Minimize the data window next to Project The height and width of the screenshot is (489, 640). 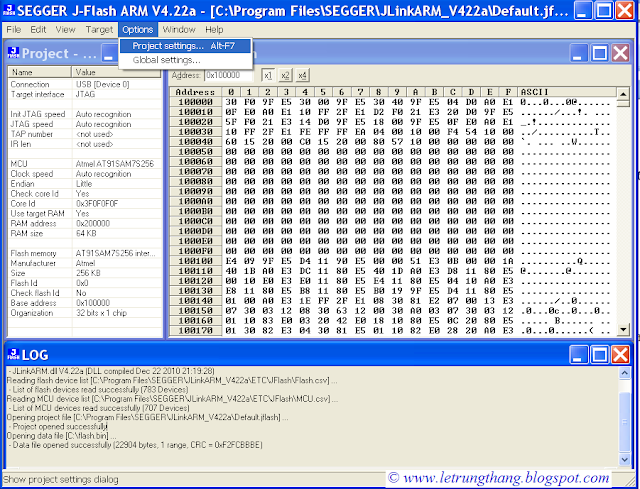(579, 53)
